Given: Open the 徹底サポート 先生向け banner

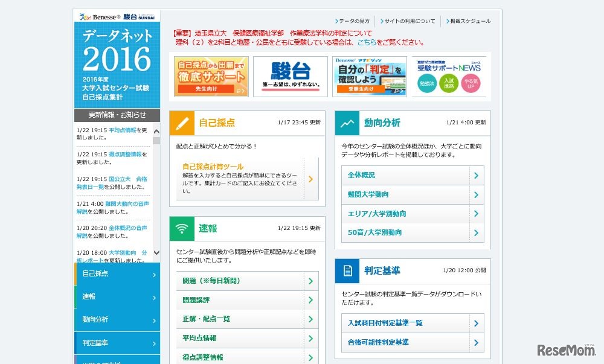Looking at the screenshot, I should (211, 77).
